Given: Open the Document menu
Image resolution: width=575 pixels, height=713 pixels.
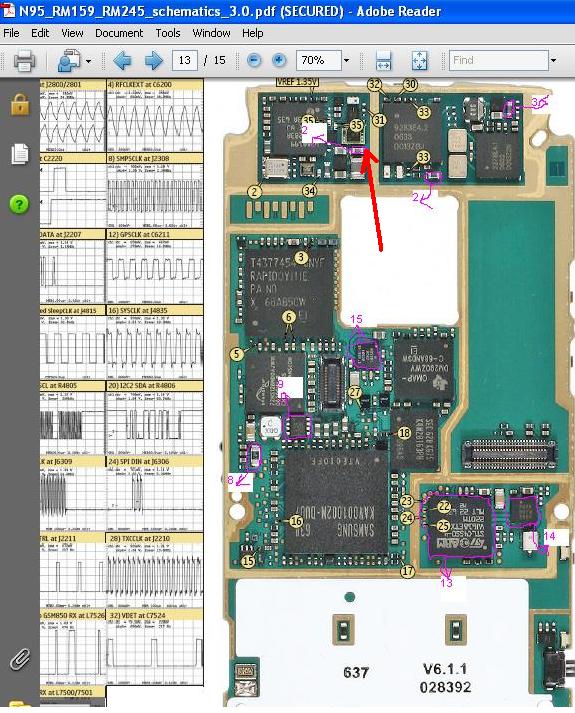Looking at the screenshot, I should point(119,33).
